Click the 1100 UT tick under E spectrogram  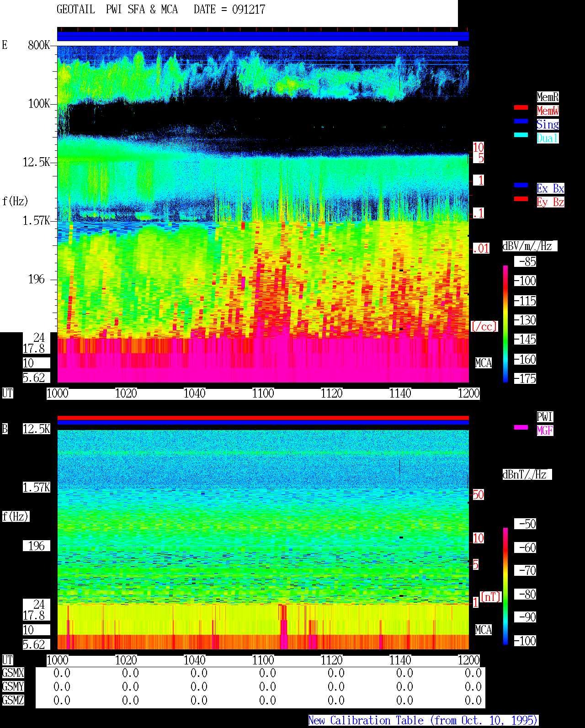coord(263,393)
